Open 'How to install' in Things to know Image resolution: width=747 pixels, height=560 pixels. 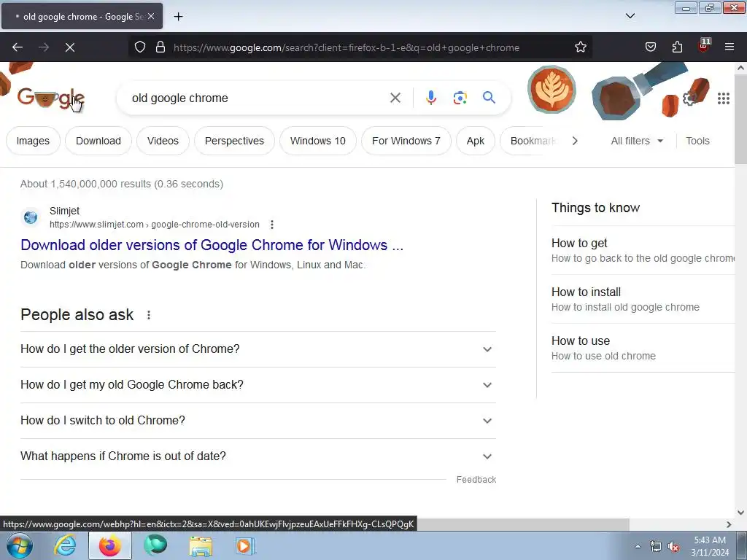[643, 299]
